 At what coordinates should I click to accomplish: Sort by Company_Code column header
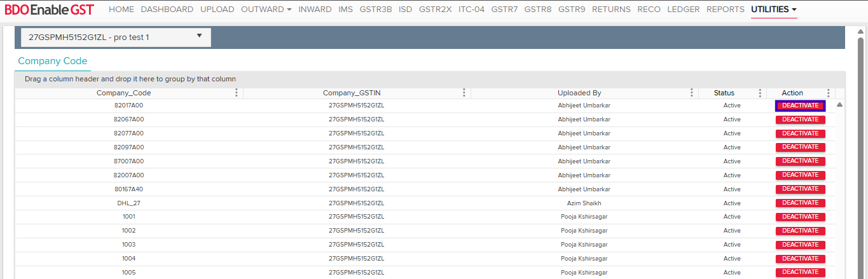coord(123,93)
